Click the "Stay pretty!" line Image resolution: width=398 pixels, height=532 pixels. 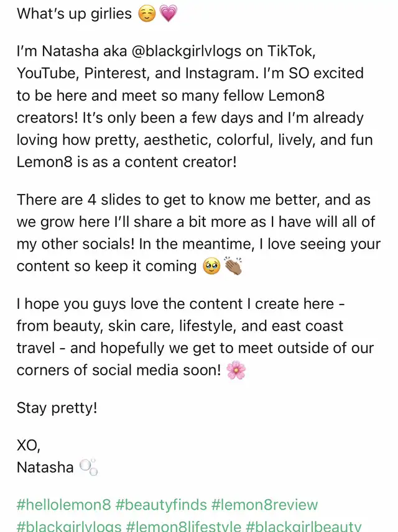57,408
